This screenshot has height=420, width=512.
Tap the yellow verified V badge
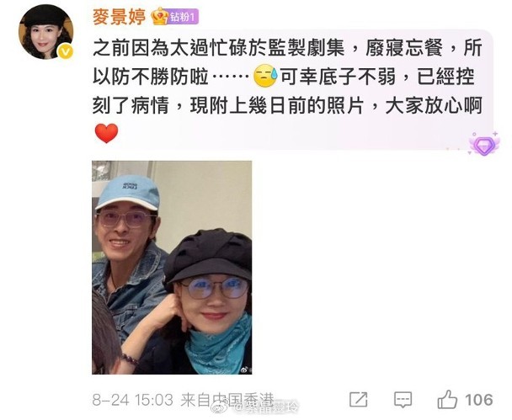(66, 51)
